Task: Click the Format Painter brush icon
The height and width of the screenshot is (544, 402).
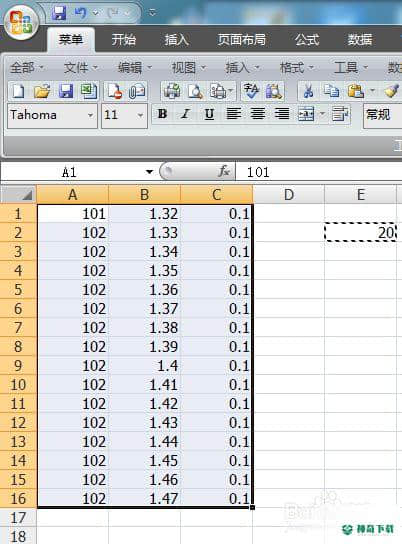Action: pyautogui.click(x=391, y=91)
